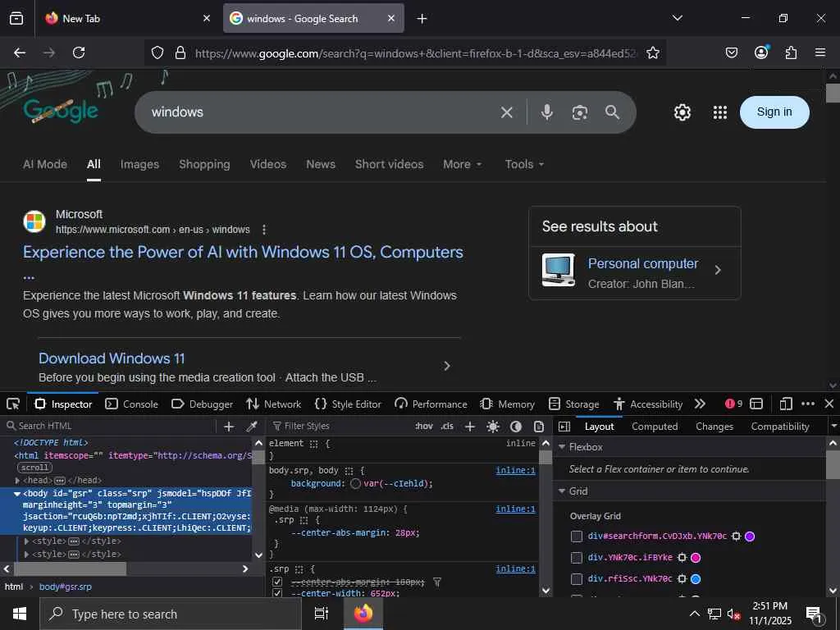The height and width of the screenshot is (630, 840).
Task: Bookmark this page with the star
Action: [652, 52]
